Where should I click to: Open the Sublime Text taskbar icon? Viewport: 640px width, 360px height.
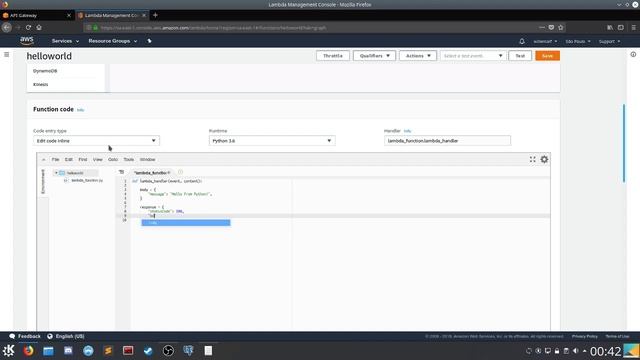pos(108,351)
